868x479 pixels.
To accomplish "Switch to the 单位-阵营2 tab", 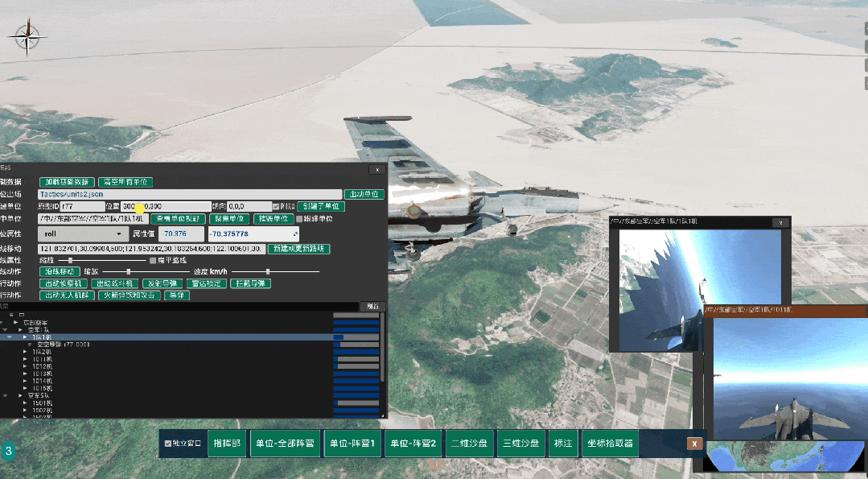I will pos(413,444).
